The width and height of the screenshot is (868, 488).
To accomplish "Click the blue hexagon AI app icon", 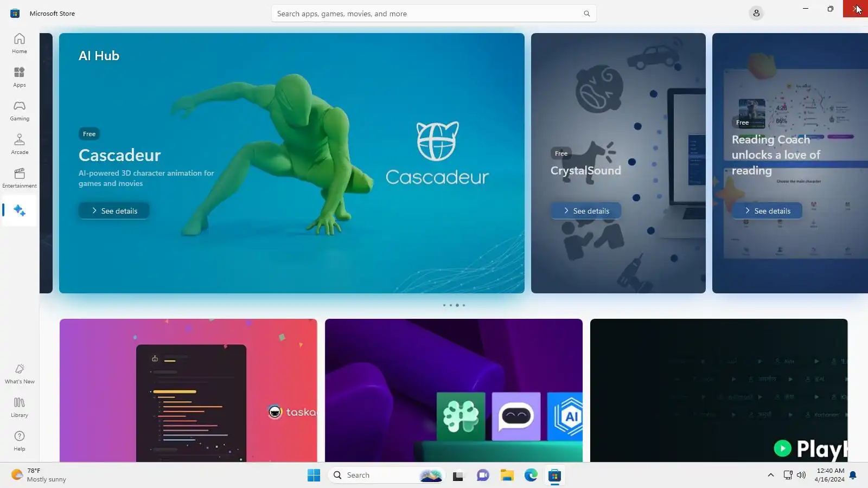I will (565, 416).
